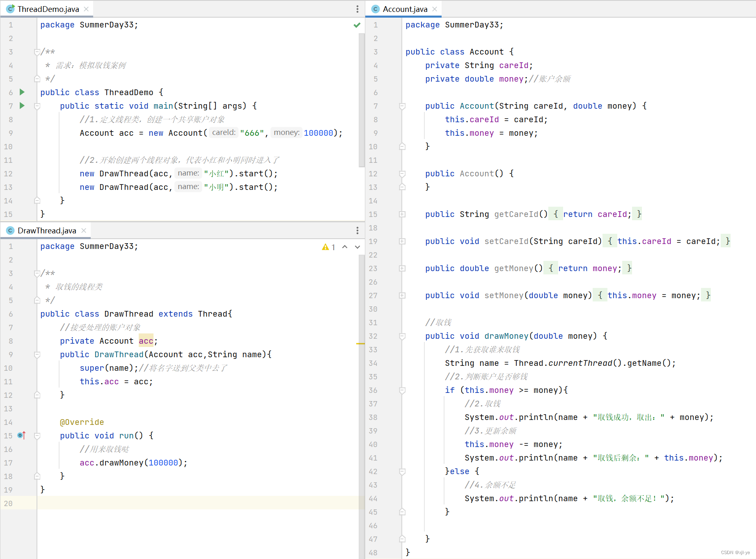Click the class icon on Account.java tab
756x559 pixels.
[x=376, y=9]
